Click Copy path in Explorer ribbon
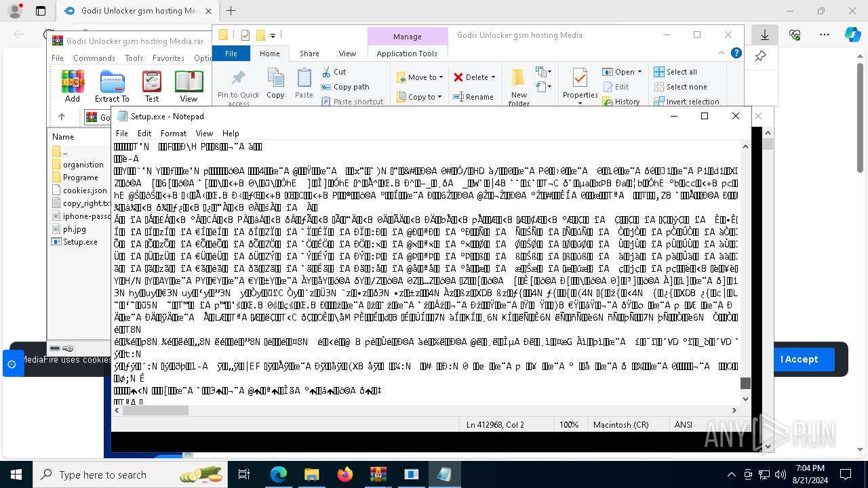The height and width of the screenshot is (488, 868). tap(345, 87)
